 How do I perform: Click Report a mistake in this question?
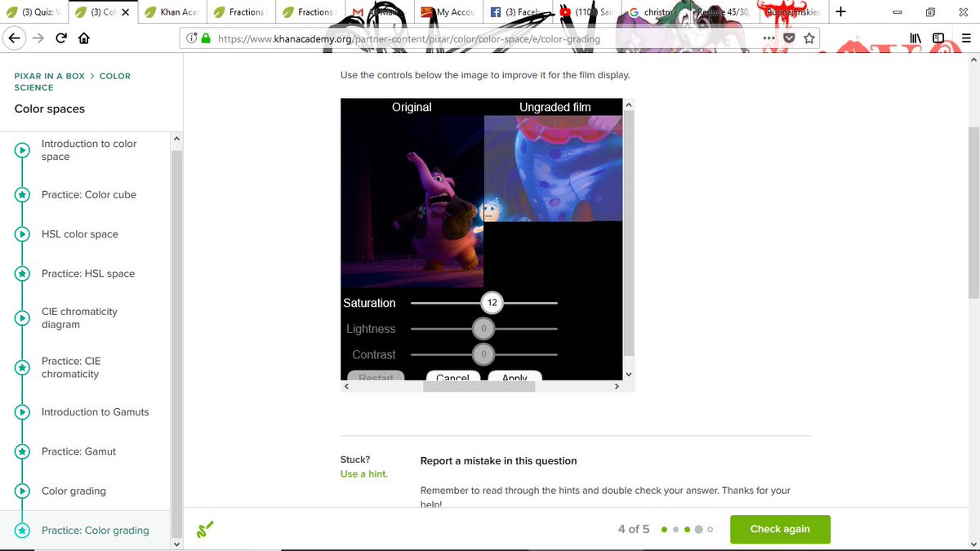(x=498, y=461)
